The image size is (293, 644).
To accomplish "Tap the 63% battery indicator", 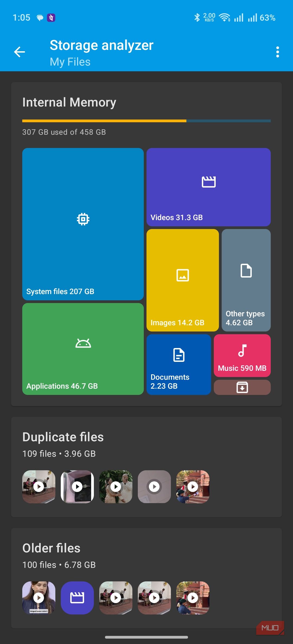I will (x=267, y=18).
